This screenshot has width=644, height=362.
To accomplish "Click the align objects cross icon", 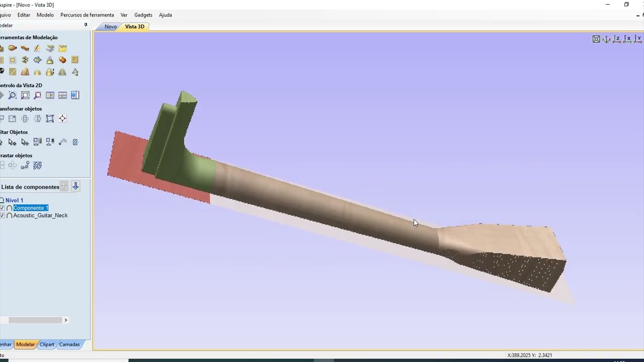I will point(25,119).
